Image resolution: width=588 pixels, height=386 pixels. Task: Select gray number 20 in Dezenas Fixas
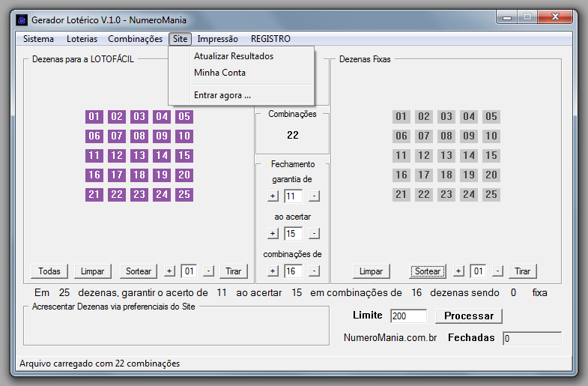(x=491, y=175)
